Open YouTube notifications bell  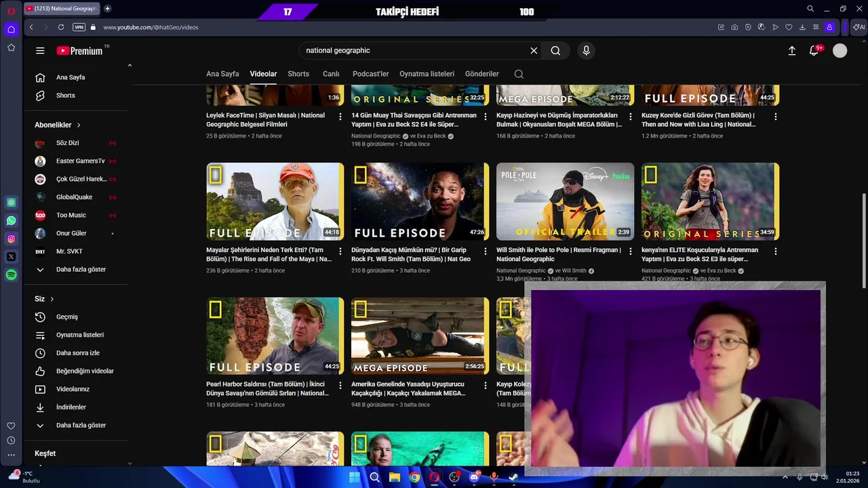pos(814,51)
